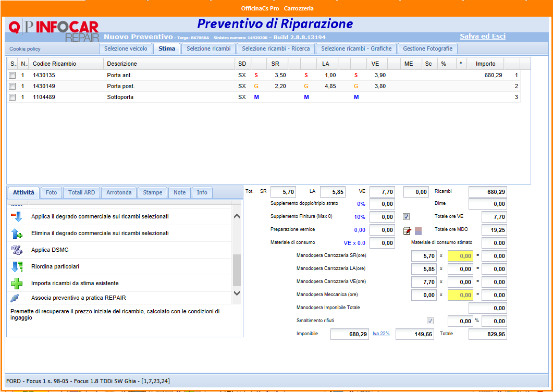Click the activity list scroll down arrow

point(237,293)
